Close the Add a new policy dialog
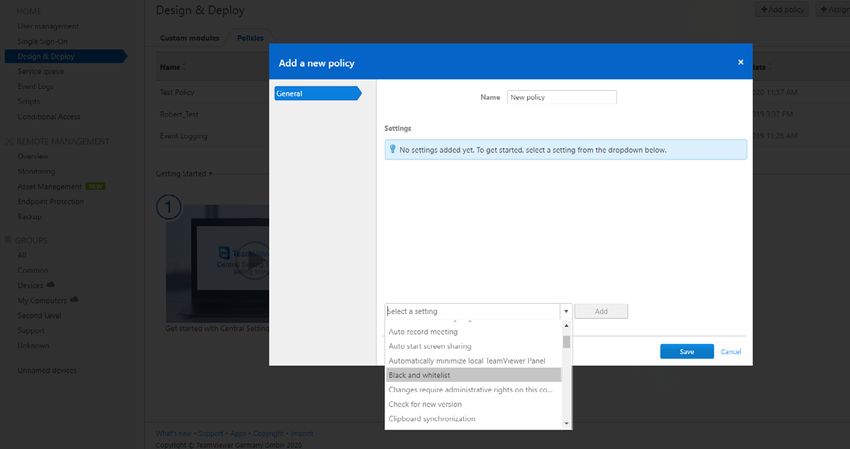The image size is (850, 449). (740, 62)
